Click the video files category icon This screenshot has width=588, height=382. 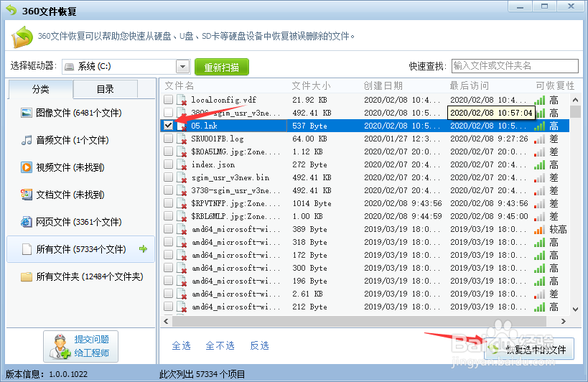coord(27,167)
